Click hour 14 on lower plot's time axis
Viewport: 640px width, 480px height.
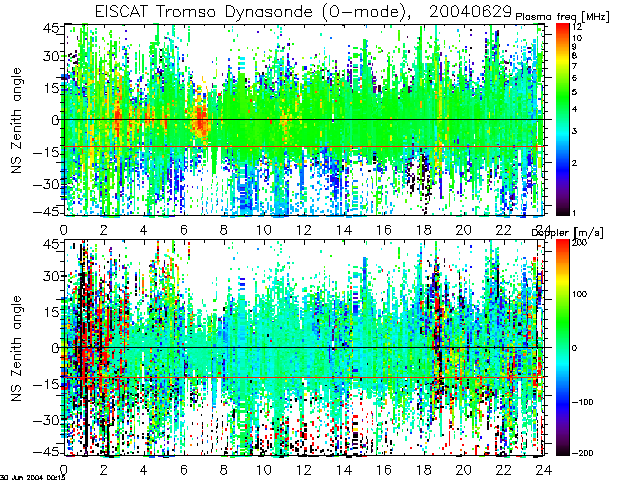coord(344,470)
